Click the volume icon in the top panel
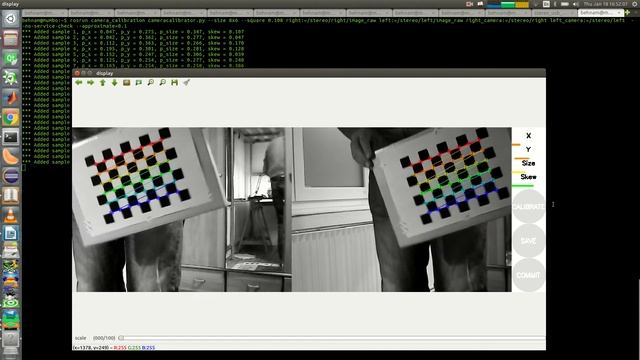The width and height of the screenshot is (640, 360). coord(576,4)
